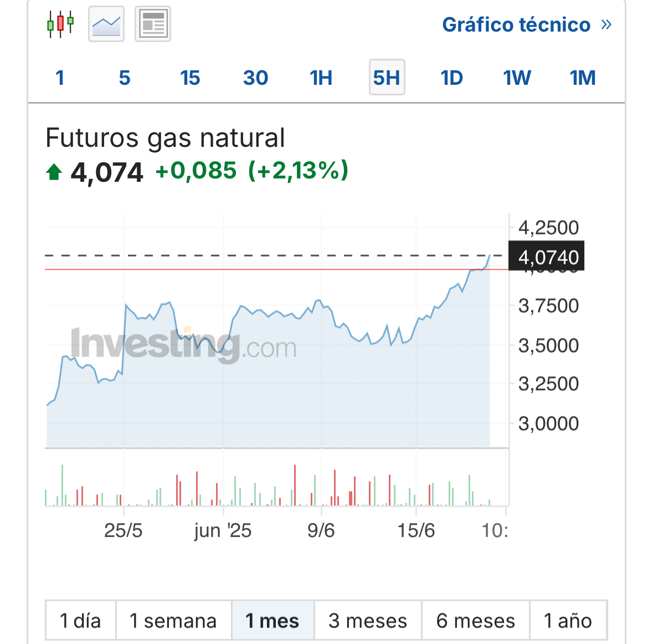Screen dimensions: 653x644
Task: Click the double chevron next to Gráfico técnico
Action: tap(606, 24)
